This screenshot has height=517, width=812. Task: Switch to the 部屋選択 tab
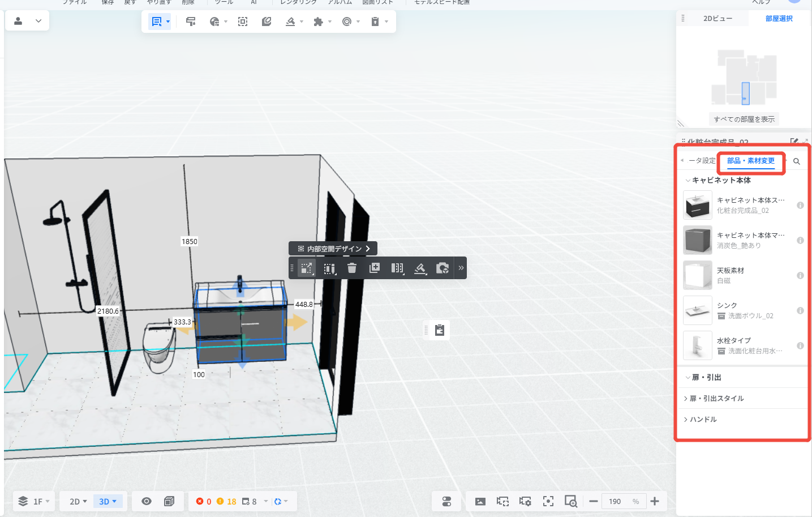point(779,19)
